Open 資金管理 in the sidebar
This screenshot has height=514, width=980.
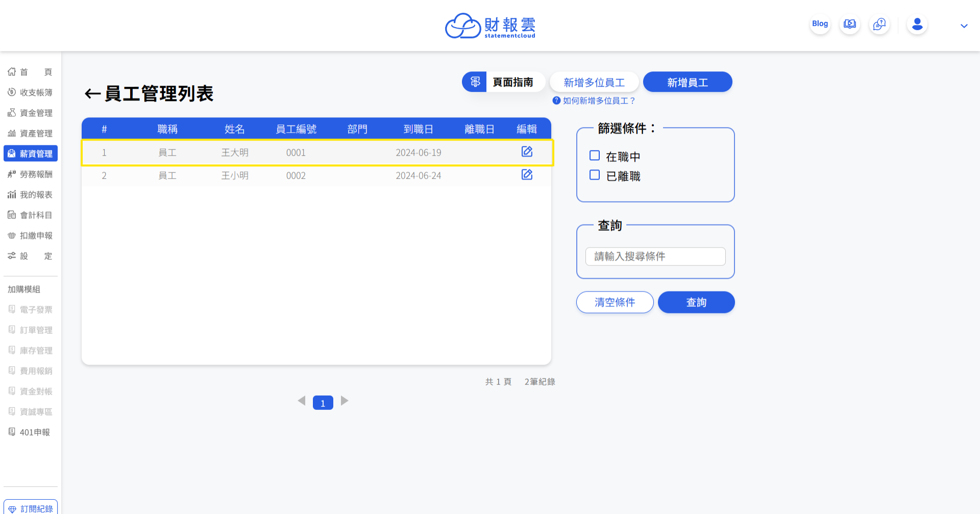(x=30, y=113)
